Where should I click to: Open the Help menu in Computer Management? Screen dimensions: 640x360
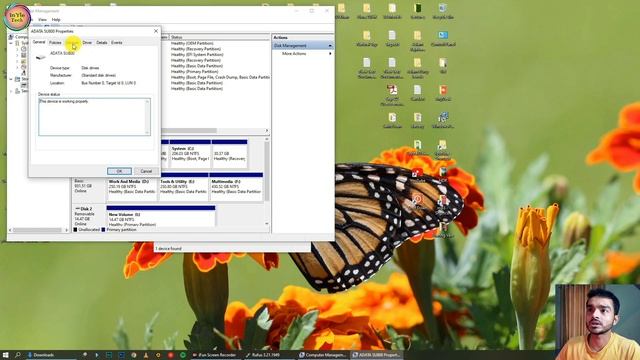coord(56,20)
